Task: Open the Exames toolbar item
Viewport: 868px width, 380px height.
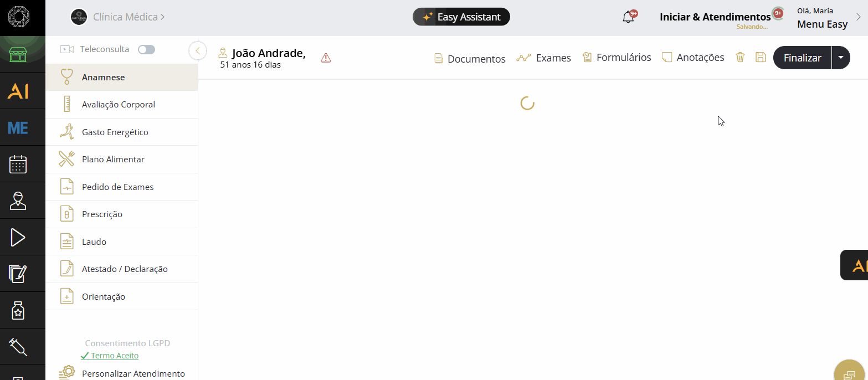Action: [x=543, y=58]
